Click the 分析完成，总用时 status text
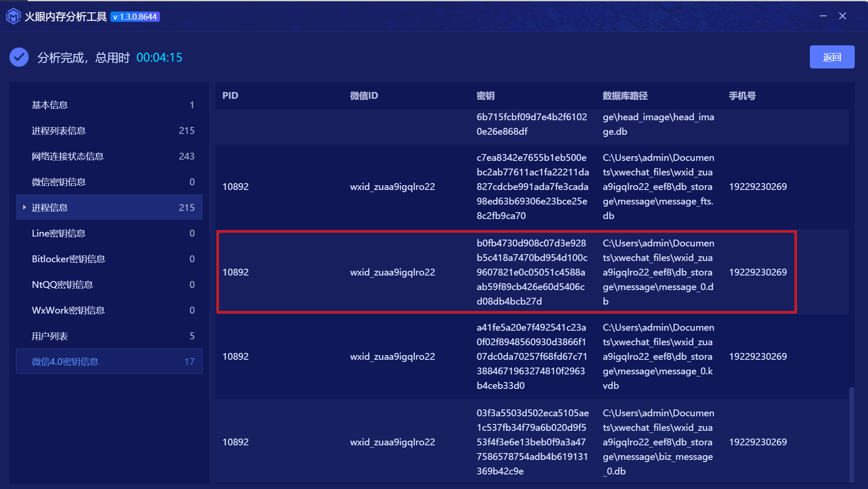Viewport: 868px width, 489px height. click(83, 57)
